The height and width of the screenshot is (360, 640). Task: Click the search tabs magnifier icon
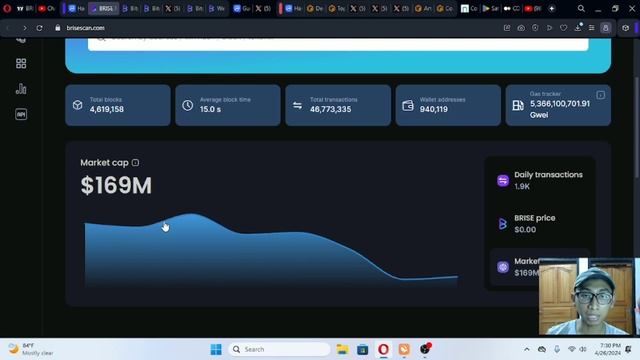[x=581, y=8]
